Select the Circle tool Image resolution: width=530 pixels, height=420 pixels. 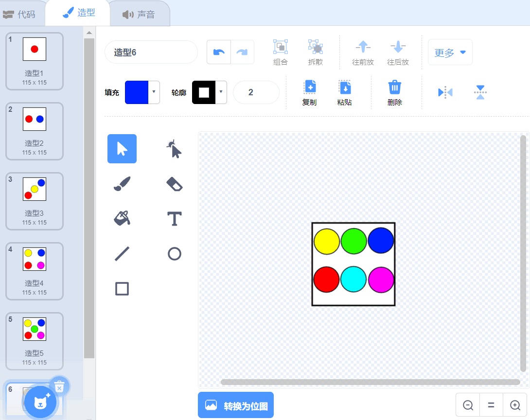pyautogui.click(x=175, y=254)
